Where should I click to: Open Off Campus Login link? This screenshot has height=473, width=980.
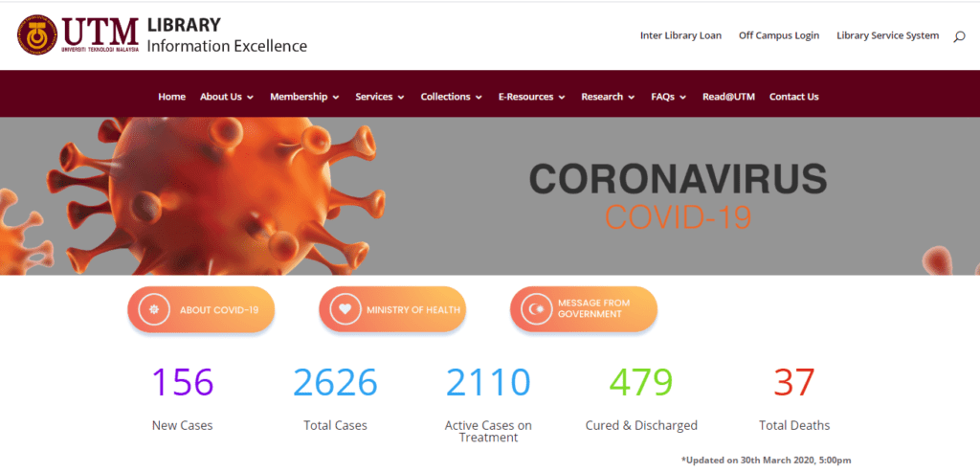[x=779, y=35]
